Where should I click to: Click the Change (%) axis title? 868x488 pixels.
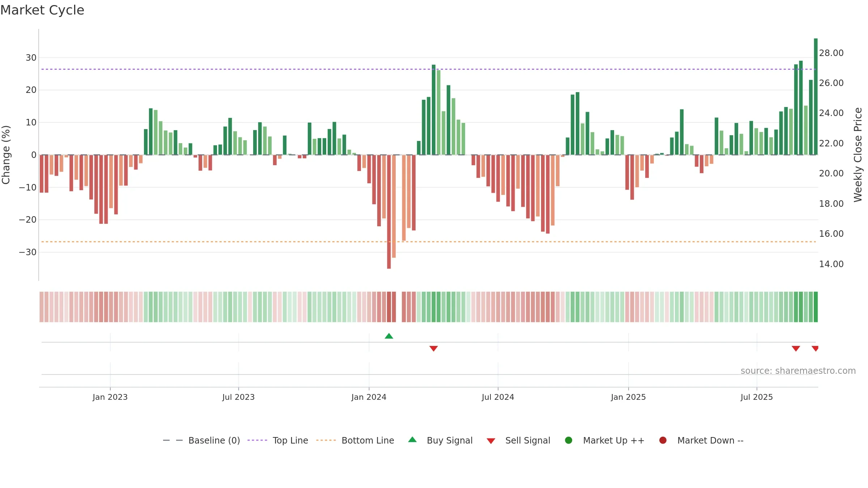click(x=6, y=155)
